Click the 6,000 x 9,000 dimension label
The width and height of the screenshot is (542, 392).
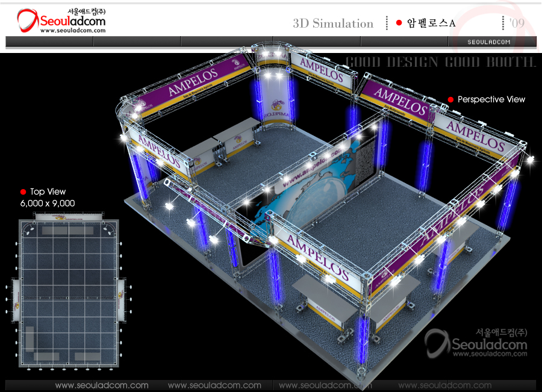click(x=48, y=204)
